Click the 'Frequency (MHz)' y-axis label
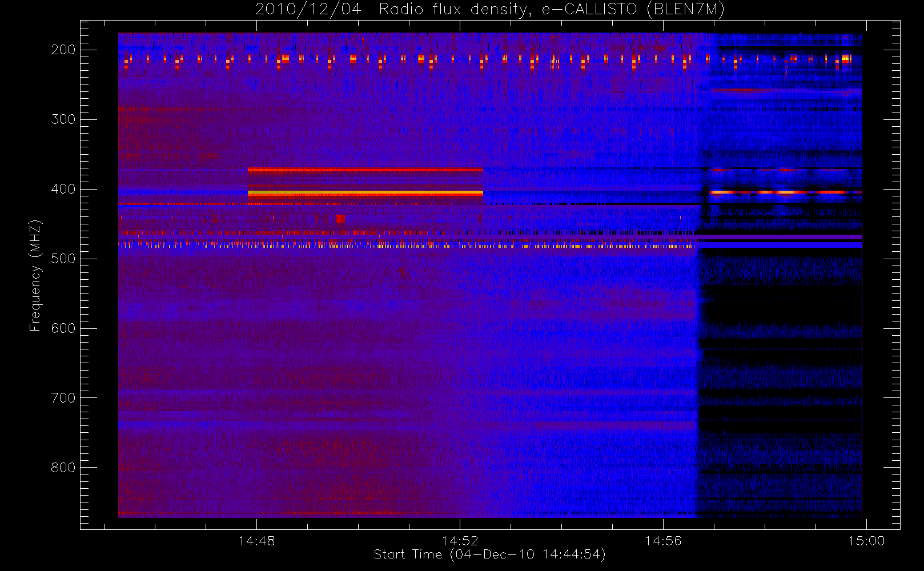The image size is (924, 571). click(x=35, y=275)
